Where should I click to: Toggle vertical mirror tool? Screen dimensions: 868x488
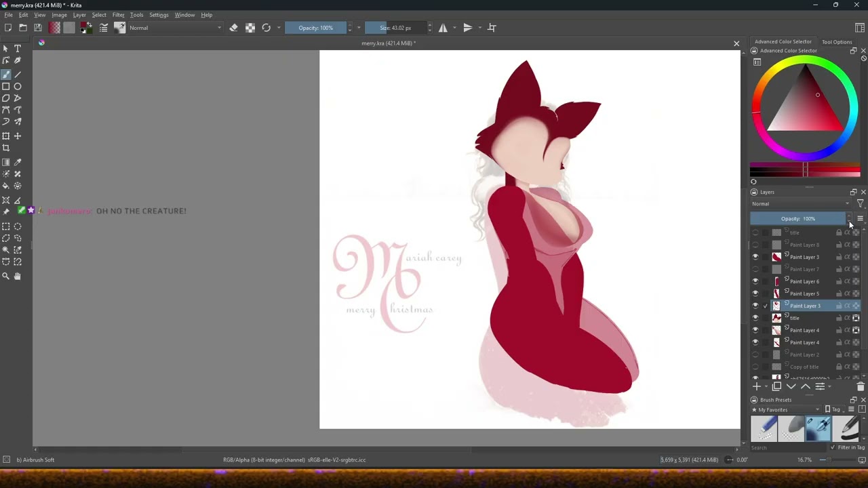pos(467,28)
